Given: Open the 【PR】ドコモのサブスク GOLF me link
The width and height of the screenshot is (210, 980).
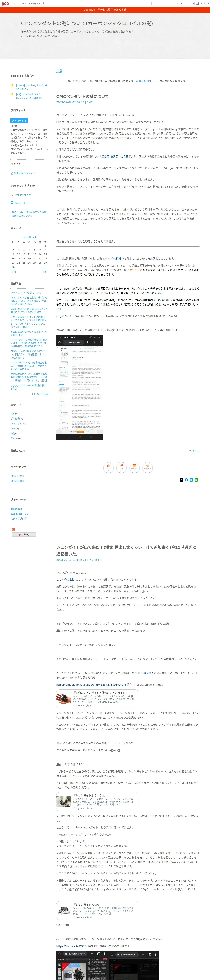Looking at the screenshot, I should point(28,96).
